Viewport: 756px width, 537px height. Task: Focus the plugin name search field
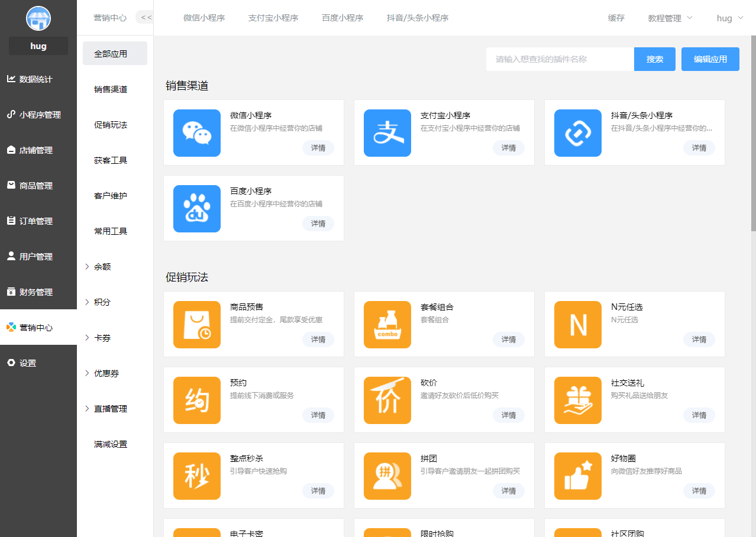pos(560,59)
